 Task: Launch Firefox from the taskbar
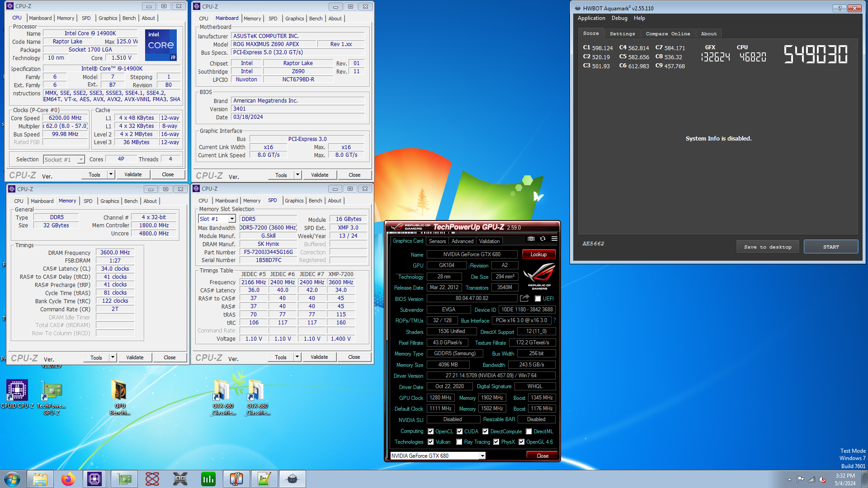(x=68, y=479)
